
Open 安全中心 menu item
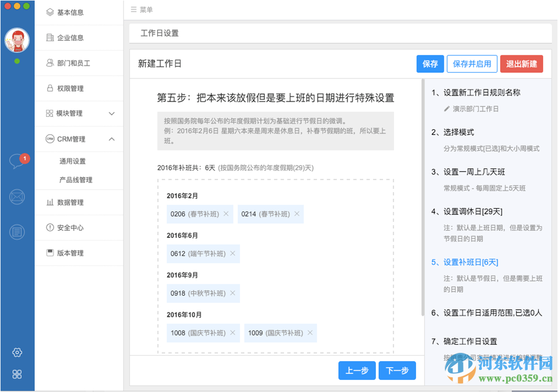coord(79,227)
